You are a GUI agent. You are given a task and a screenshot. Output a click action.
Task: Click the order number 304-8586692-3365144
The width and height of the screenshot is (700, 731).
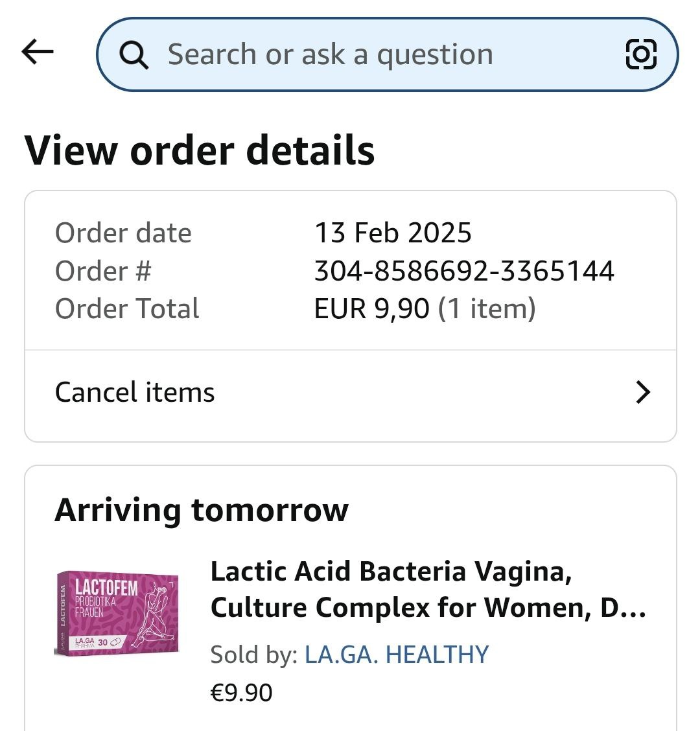click(x=464, y=271)
